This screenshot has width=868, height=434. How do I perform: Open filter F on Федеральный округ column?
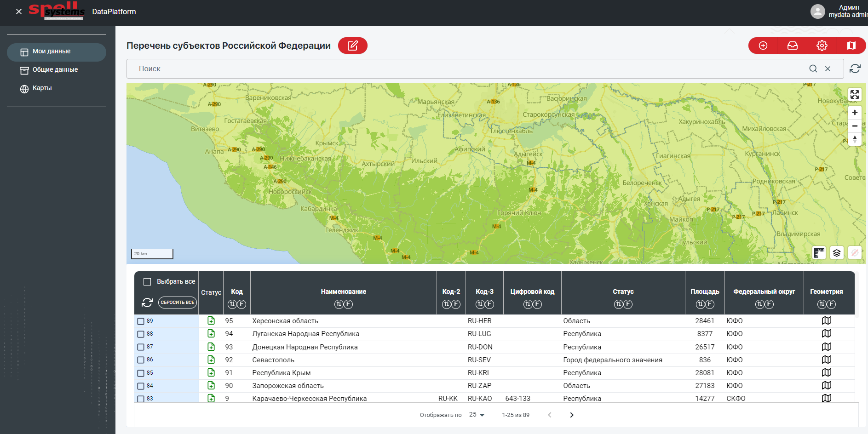[x=769, y=304]
